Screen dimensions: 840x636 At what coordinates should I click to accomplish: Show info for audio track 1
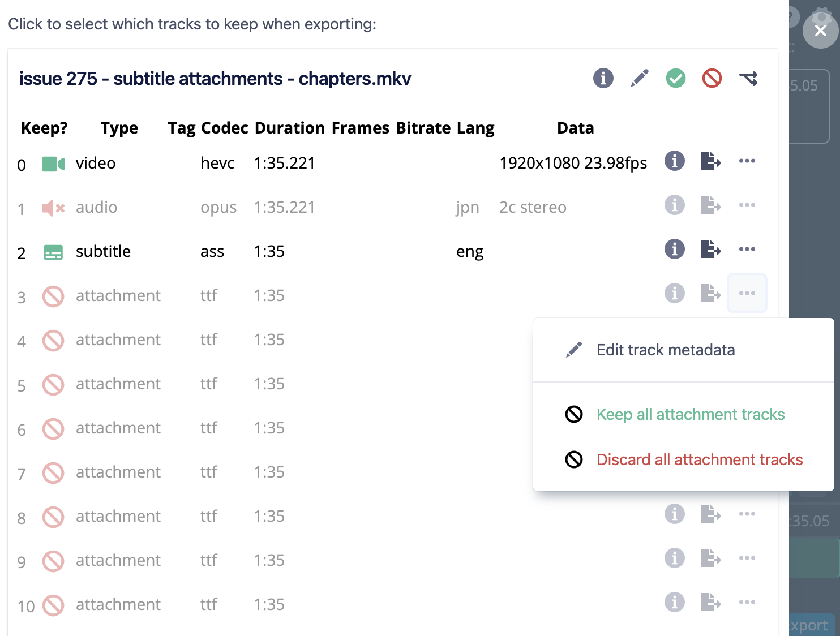click(x=675, y=205)
